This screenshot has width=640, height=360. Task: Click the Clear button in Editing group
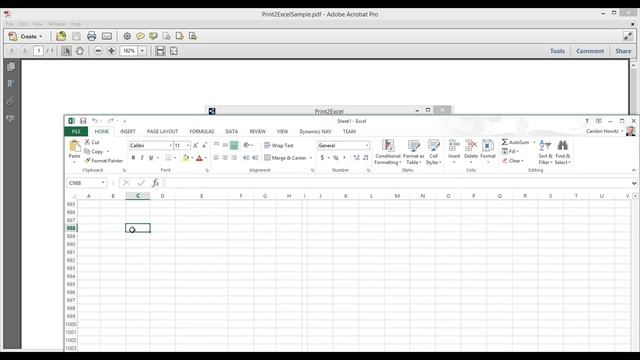[x=513, y=161]
